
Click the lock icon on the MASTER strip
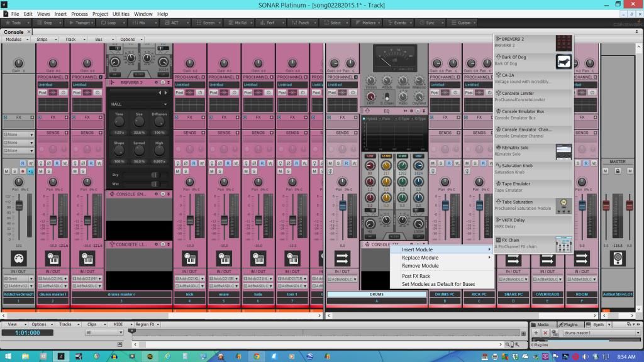pyautogui.click(x=618, y=171)
